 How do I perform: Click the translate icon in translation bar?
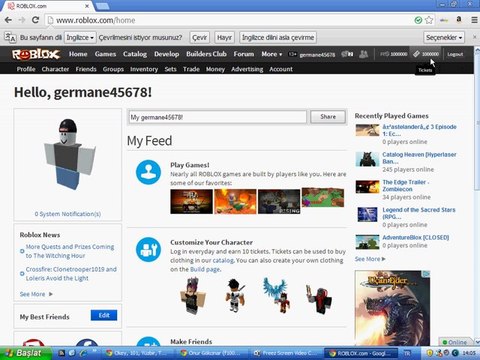(x=10, y=37)
